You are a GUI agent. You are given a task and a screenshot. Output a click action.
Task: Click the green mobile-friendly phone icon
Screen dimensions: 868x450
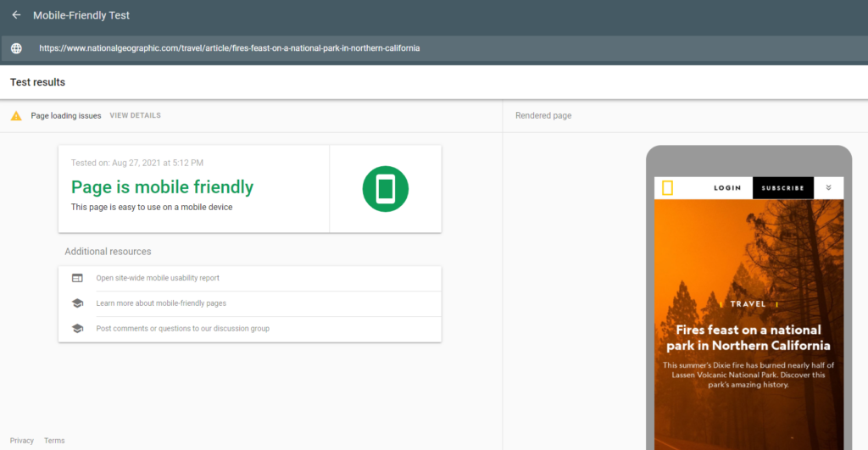tap(385, 188)
